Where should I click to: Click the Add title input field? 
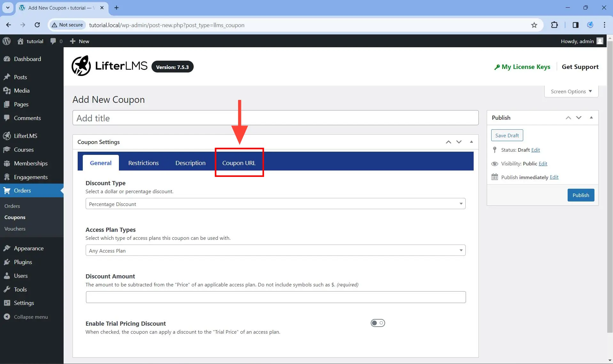[275, 118]
